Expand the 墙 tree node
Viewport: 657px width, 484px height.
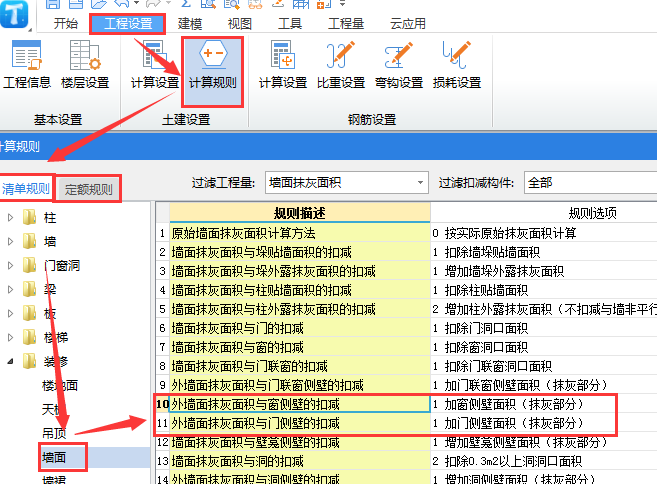pos(10,241)
